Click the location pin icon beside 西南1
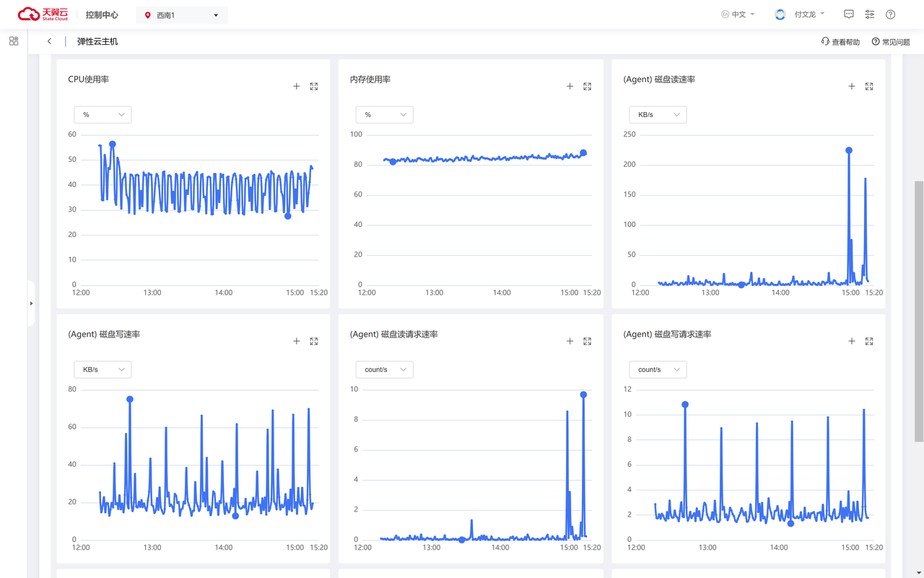Image resolution: width=924 pixels, height=578 pixels. click(x=148, y=15)
